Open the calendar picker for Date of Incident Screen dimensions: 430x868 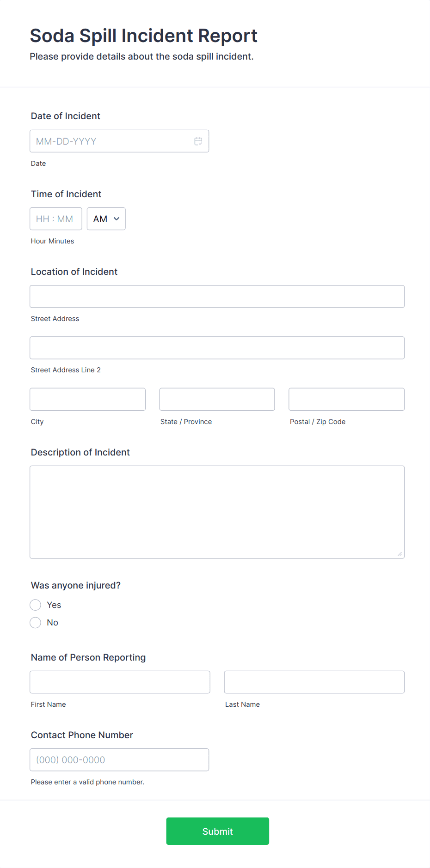(198, 141)
